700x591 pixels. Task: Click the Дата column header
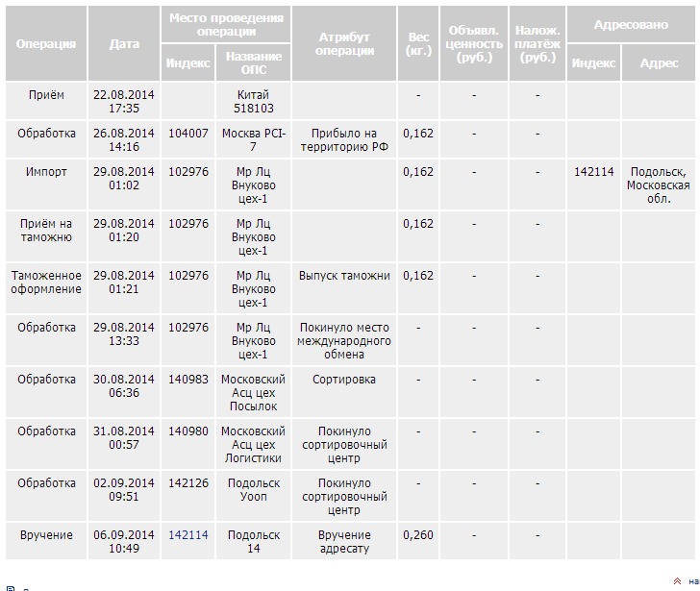(x=124, y=44)
